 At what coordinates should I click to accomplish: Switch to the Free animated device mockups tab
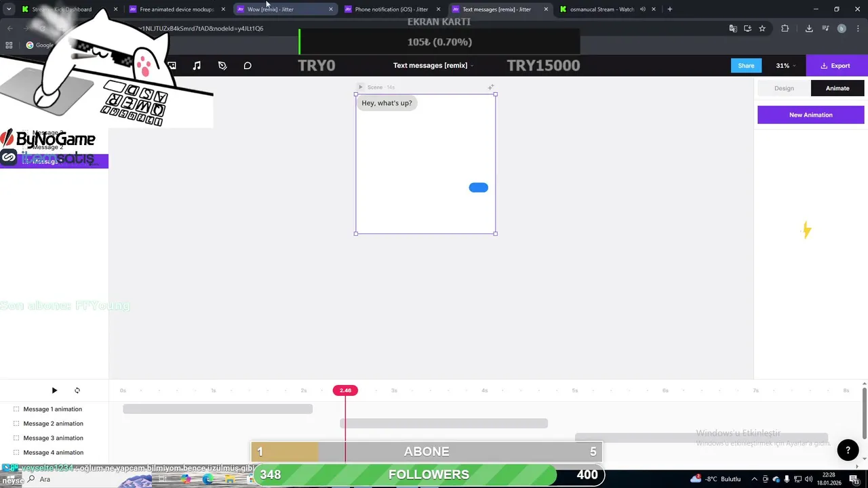[x=176, y=9]
